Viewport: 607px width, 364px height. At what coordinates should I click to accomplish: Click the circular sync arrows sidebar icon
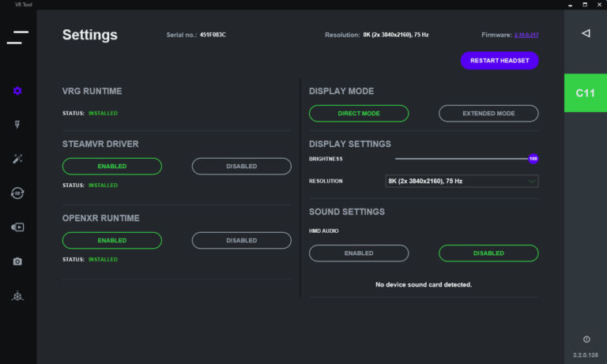[x=17, y=193]
